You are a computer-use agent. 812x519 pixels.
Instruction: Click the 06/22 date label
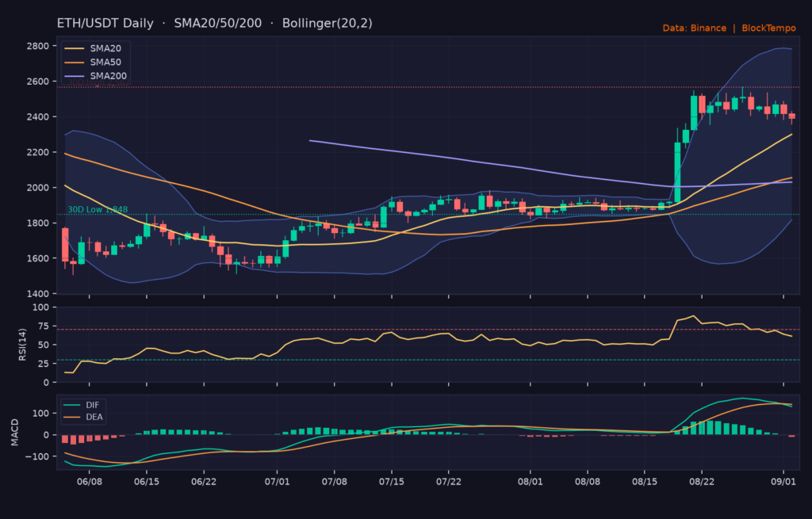click(204, 482)
